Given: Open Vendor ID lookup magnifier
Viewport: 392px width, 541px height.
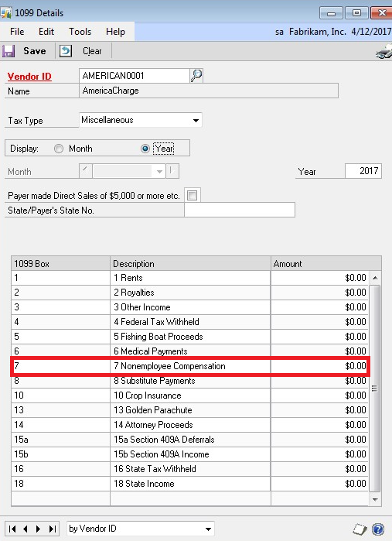Looking at the screenshot, I should [196, 75].
